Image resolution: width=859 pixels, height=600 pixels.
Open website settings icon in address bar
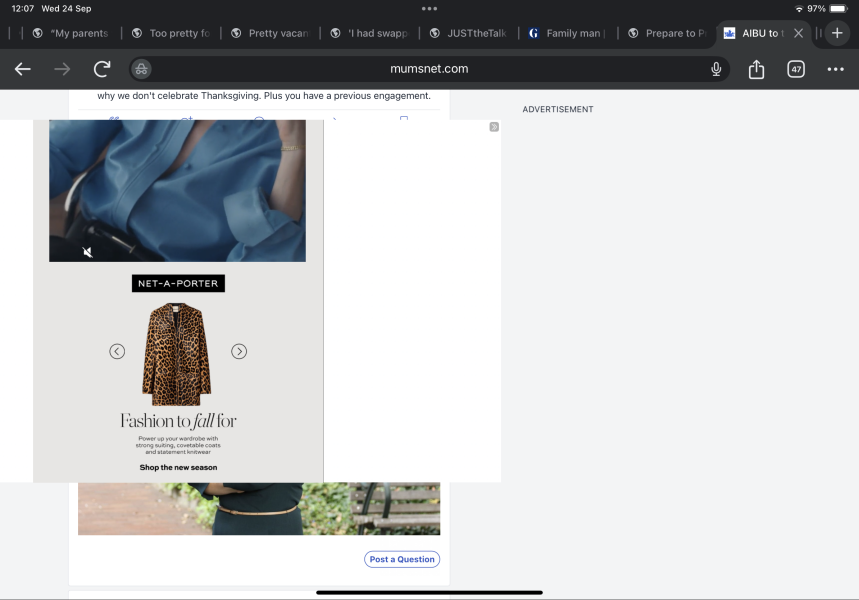(x=141, y=69)
